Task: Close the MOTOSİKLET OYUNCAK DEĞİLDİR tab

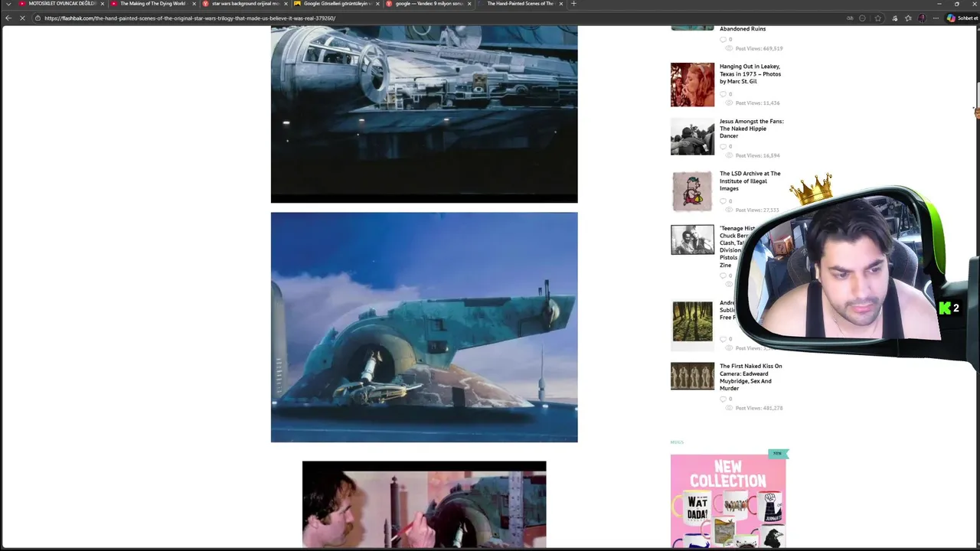Action: [x=102, y=4]
